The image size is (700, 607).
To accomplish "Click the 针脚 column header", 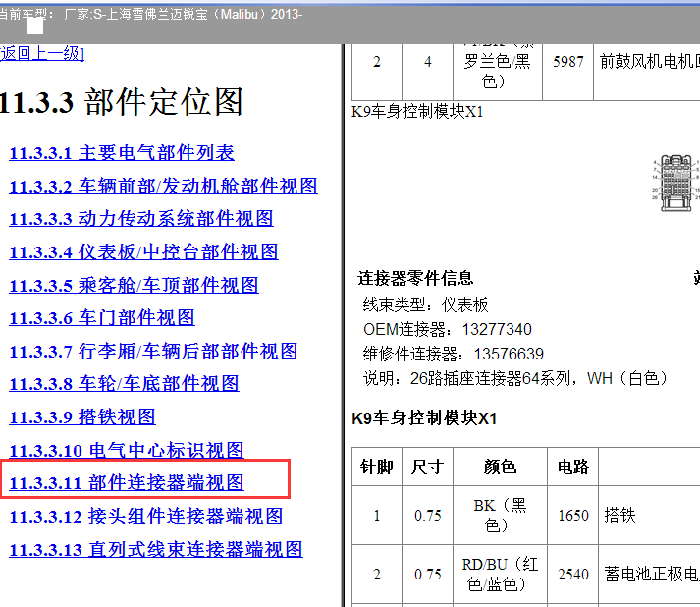I will click(377, 467).
